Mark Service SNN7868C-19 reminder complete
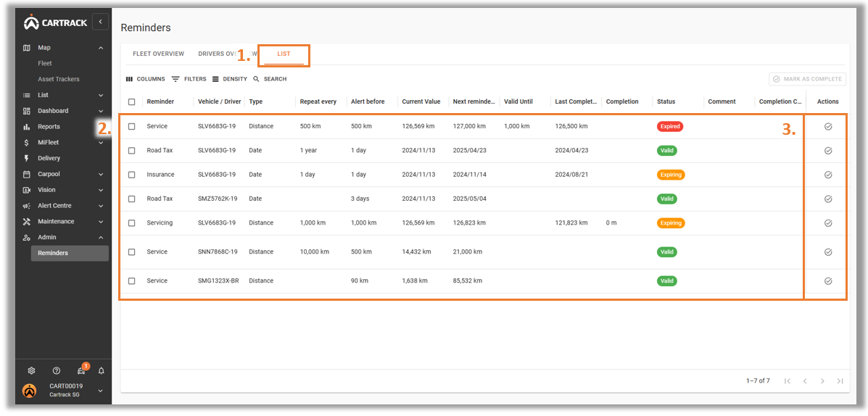This screenshot has width=868, height=416. (x=828, y=251)
